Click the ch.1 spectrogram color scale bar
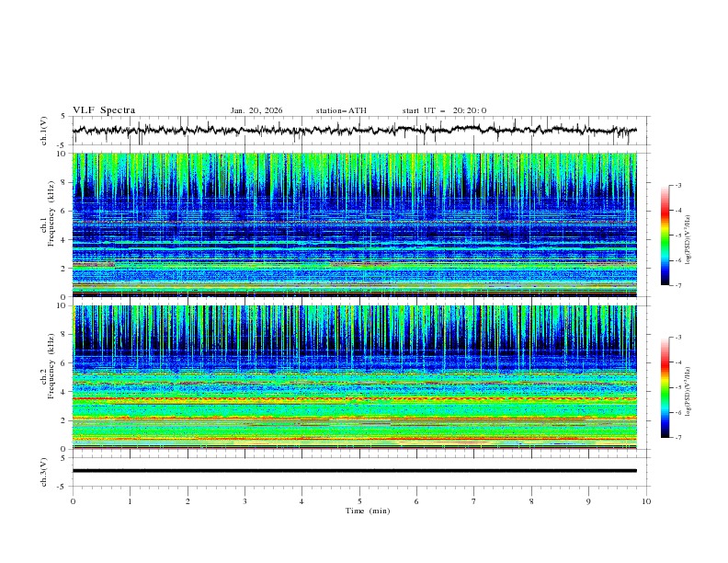This screenshot has width=728, height=563. (x=665, y=236)
